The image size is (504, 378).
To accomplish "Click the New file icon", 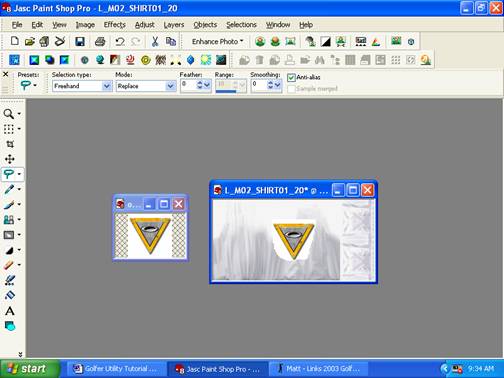I will 14,41.
